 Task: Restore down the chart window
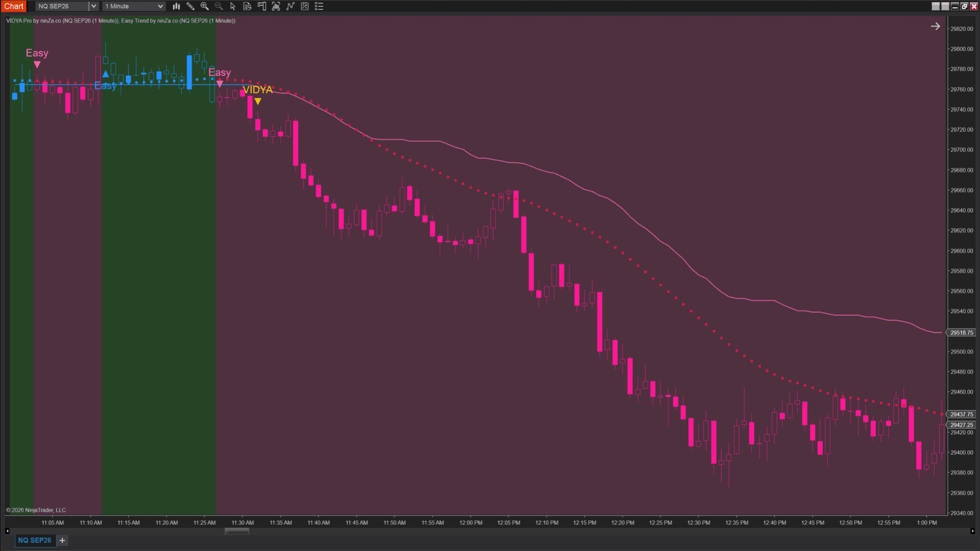point(964,6)
